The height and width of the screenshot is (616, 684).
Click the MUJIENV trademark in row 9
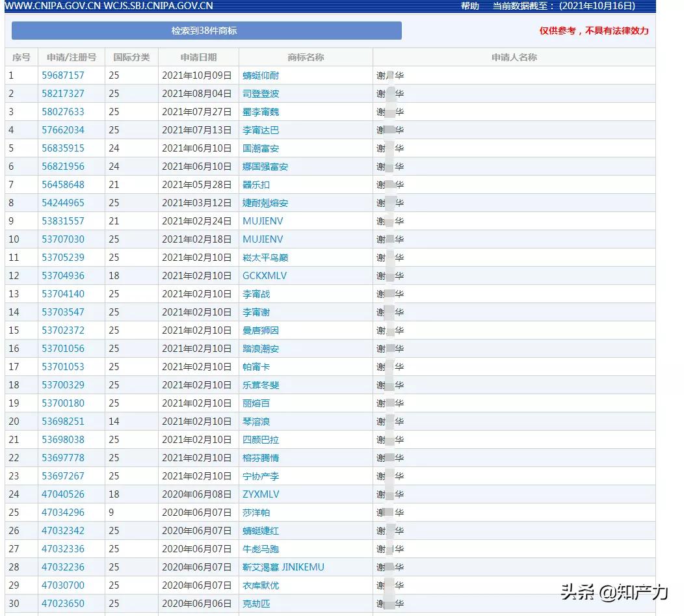point(263,221)
